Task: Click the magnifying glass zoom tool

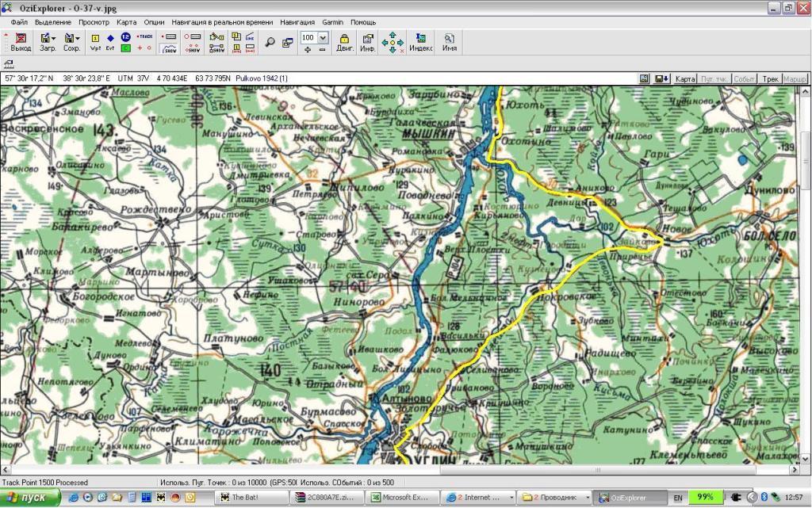Action: 270,42
